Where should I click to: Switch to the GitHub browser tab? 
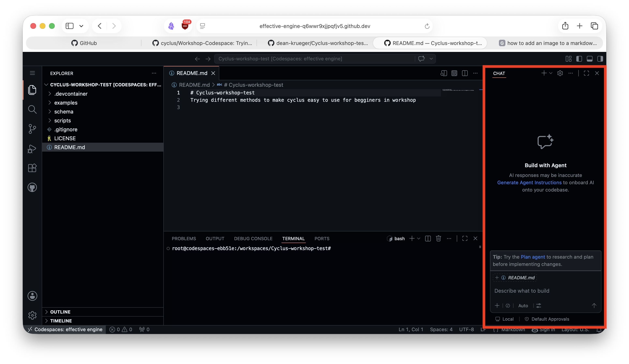(x=84, y=43)
